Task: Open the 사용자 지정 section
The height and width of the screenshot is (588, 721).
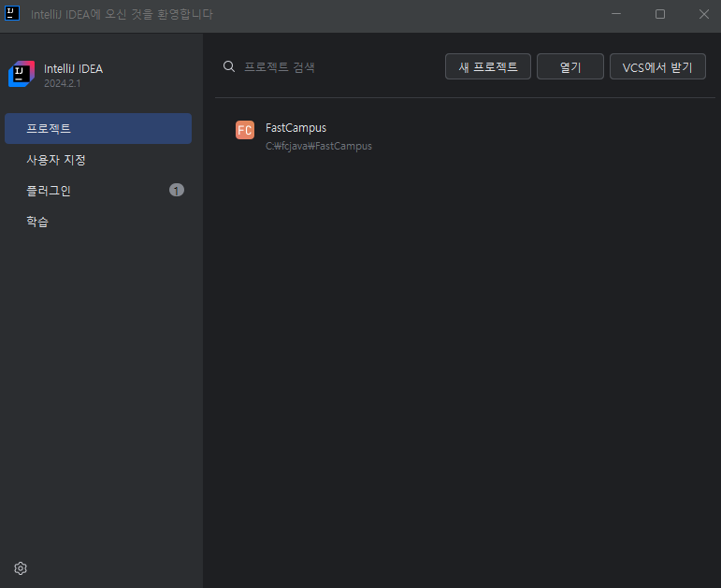Action: (x=98, y=160)
